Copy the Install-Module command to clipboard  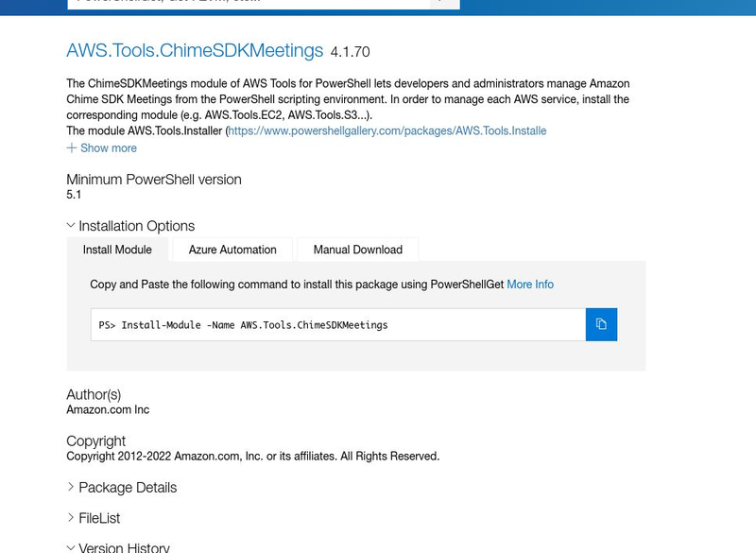(x=601, y=324)
